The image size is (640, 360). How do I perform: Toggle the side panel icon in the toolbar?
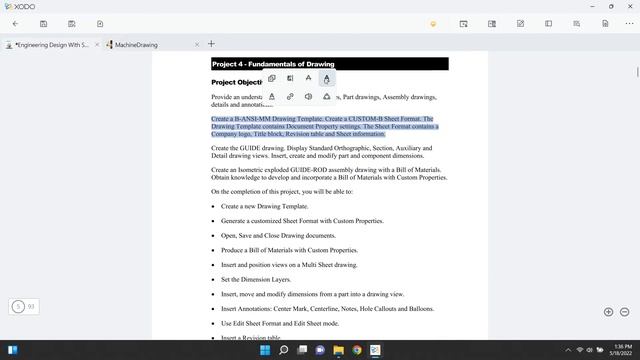click(549, 24)
